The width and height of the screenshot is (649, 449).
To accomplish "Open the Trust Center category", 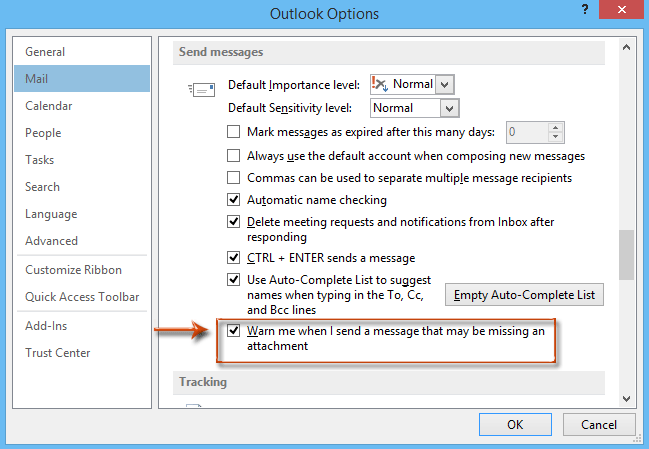I will coord(58,352).
